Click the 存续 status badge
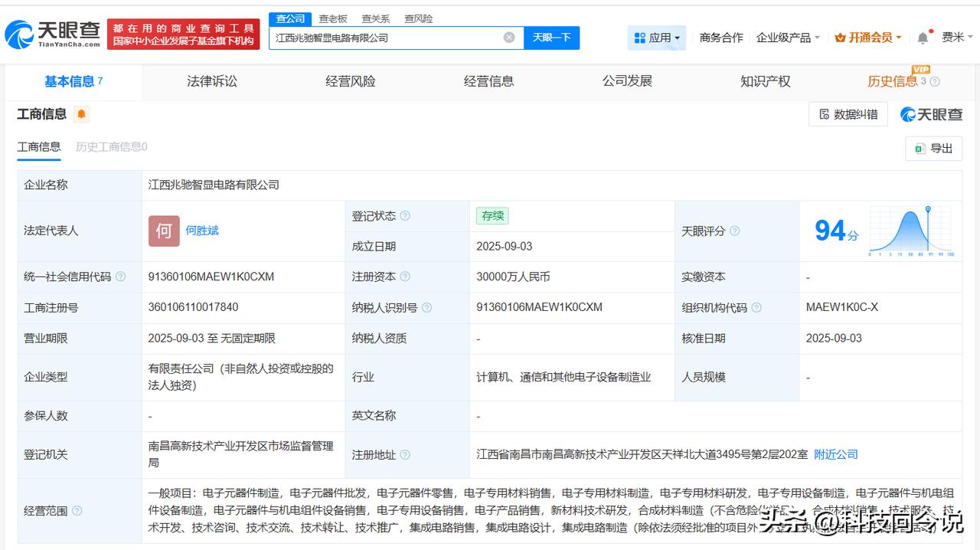 click(x=492, y=216)
